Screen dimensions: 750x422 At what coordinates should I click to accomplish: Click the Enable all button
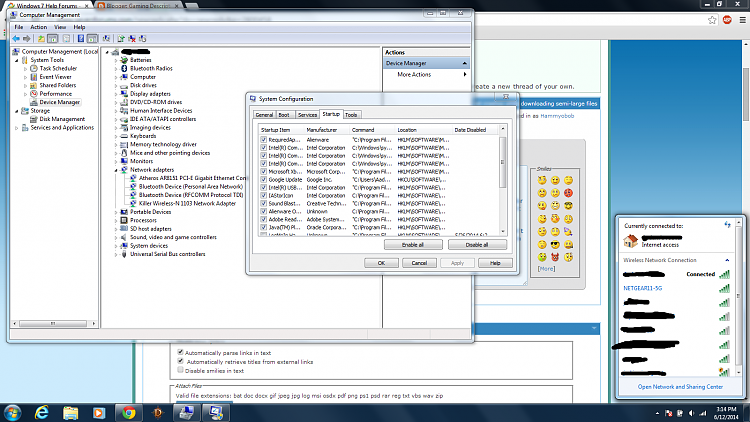coord(412,244)
